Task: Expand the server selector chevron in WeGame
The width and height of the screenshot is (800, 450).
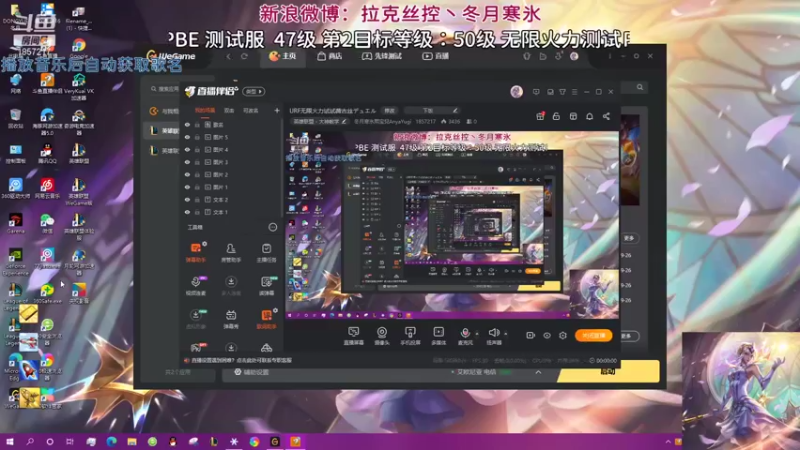Action: tap(538, 372)
